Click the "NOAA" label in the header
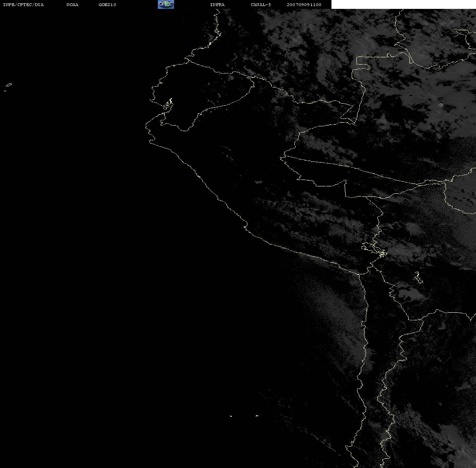The image size is (476, 468). (x=72, y=4)
